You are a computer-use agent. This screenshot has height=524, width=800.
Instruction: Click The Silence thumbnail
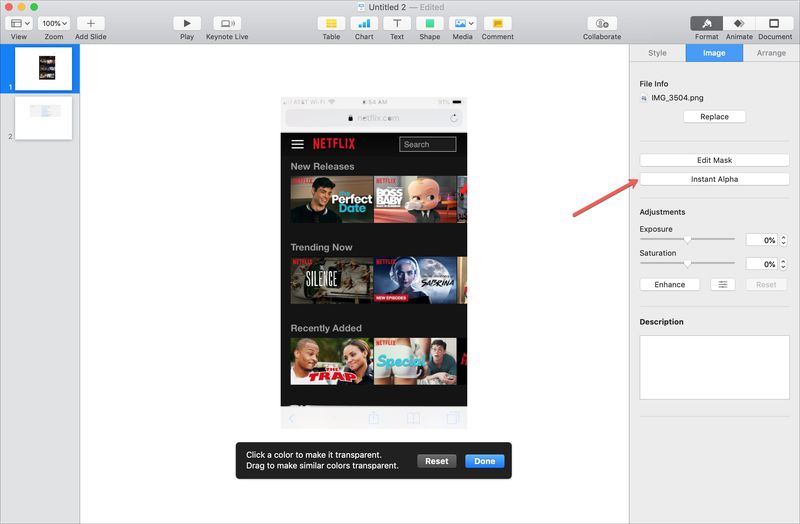coord(332,281)
